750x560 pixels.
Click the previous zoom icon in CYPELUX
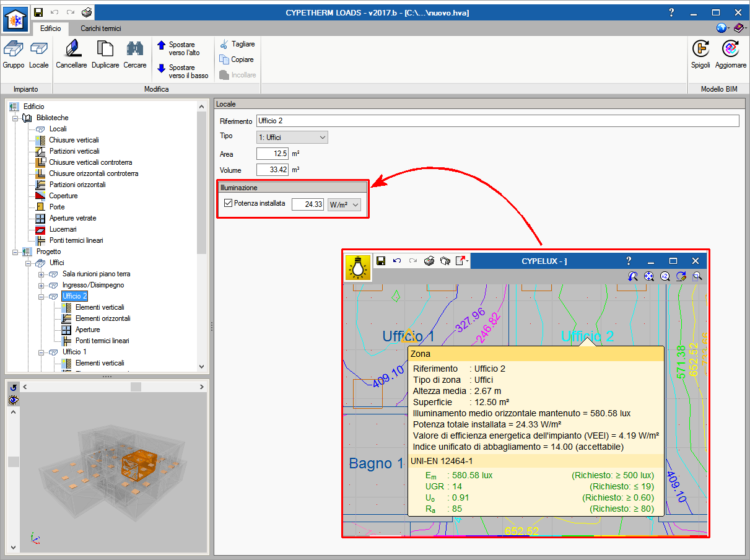tap(633, 276)
